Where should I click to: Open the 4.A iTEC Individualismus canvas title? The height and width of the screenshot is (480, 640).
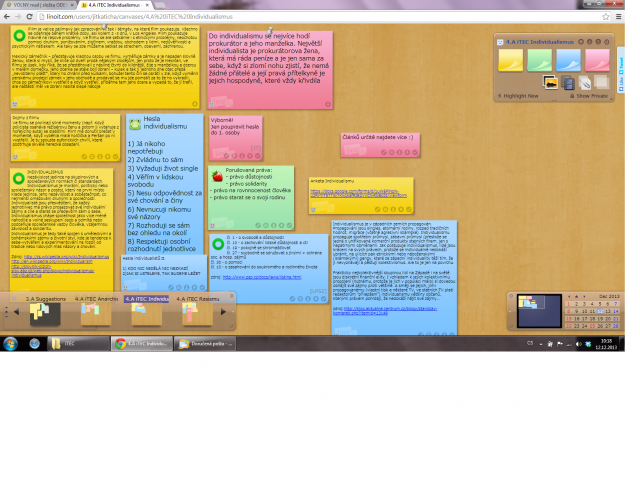pos(540,42)
